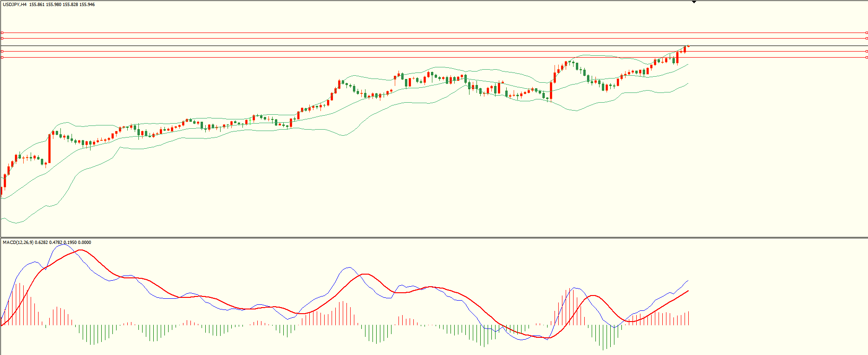The width and height of the screenshot is (868, 355).
Task: Click the black chart shift triangle marker
Action: pyautogui.click(x=694, y=2)
